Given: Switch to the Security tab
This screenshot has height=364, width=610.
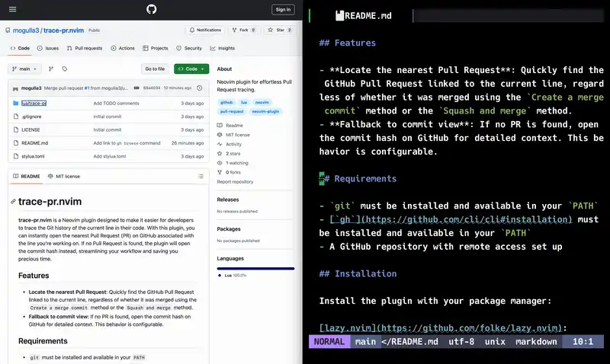Looking at the screenshot, I should coord(189,48).
